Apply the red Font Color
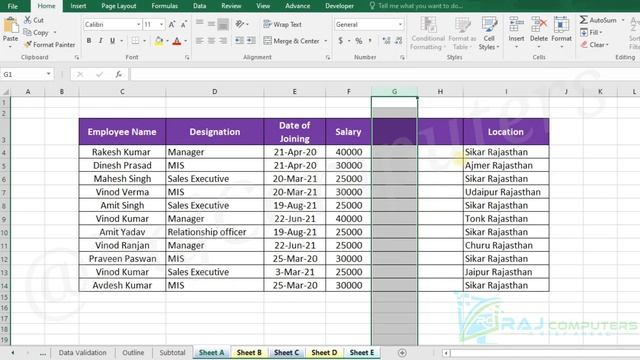640x360 pixels. 177,41
